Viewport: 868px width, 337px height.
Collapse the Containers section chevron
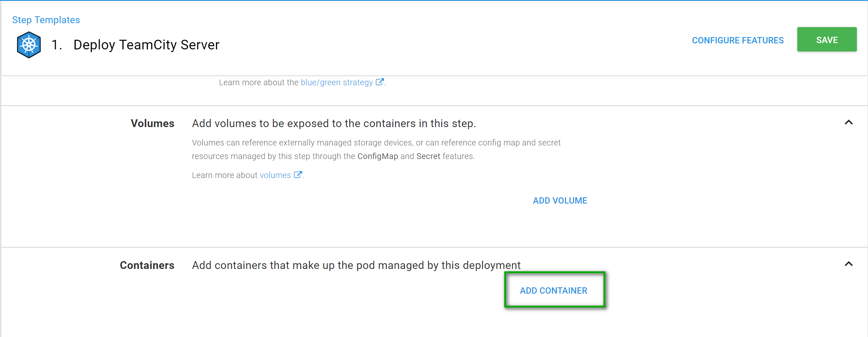tap(848, 264)
